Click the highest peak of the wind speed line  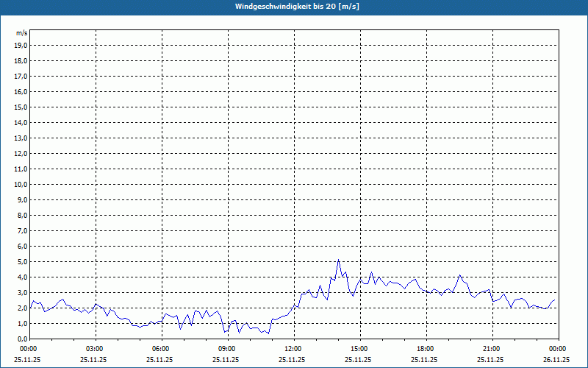tap(338, 260)
